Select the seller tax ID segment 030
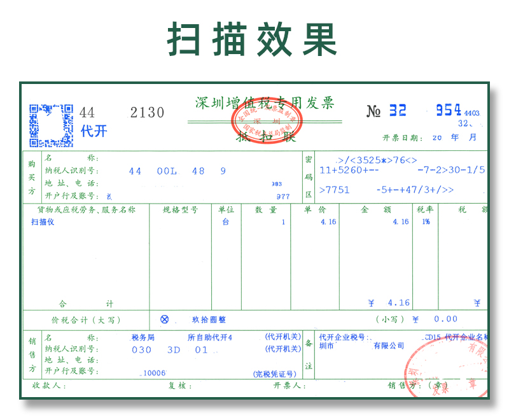This screenshot has height=420, width=509. [x=141, y=350]
